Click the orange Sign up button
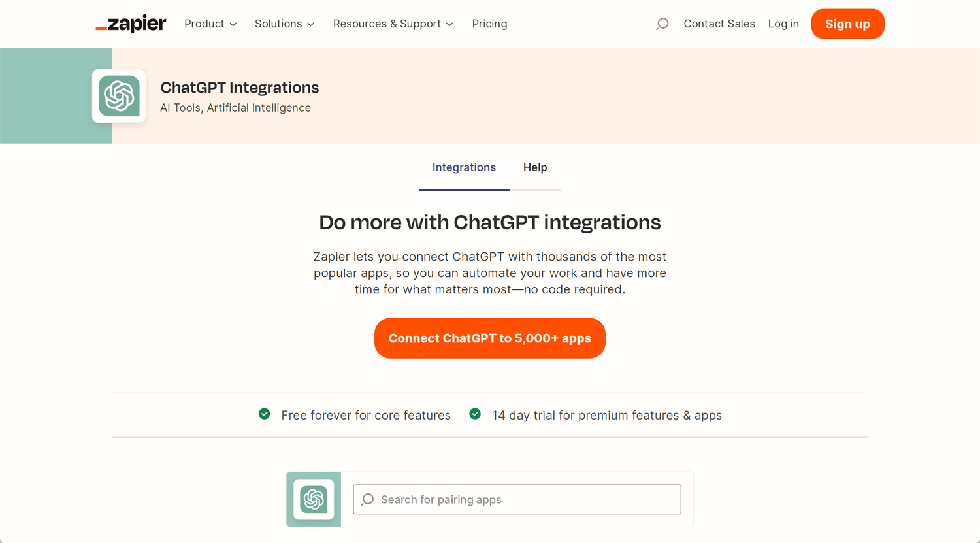Image resolution: width=980 pixels, height=543 pixels. click(847, 24)
